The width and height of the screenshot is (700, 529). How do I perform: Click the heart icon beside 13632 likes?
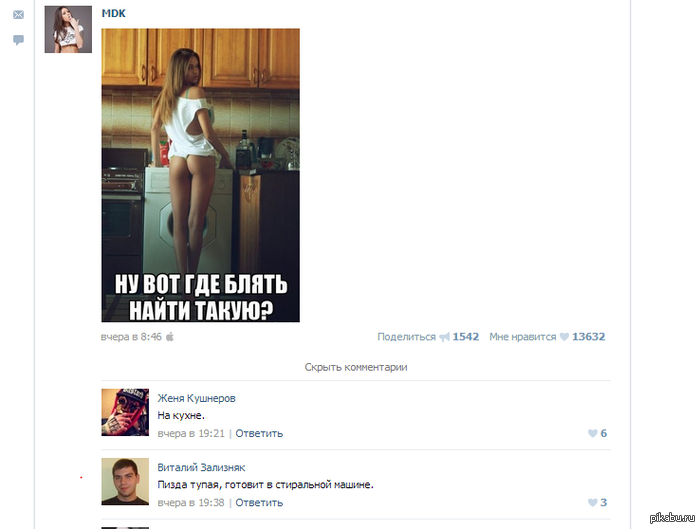point(564,337)
